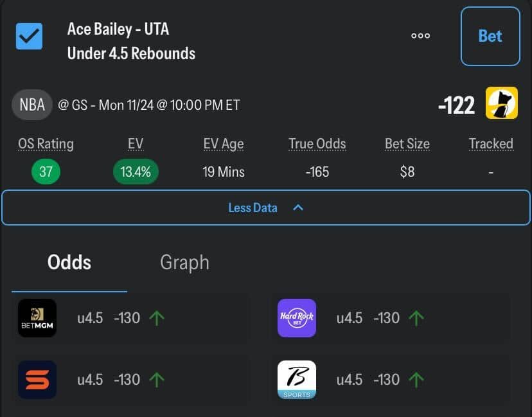
Task: Click the Bet Size label
Action: point(407,144)
